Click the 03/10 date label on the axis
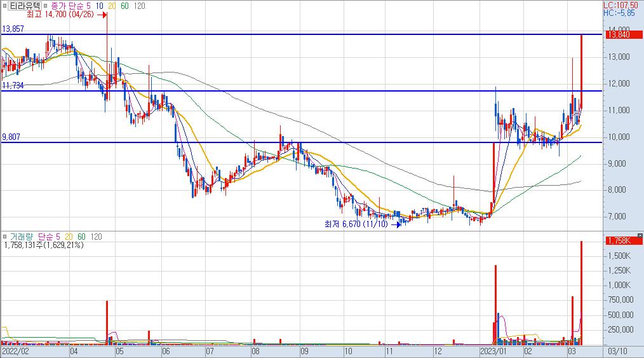Viewport: 644px width, 358px height. pyautogui.click(x=617, y=352)
